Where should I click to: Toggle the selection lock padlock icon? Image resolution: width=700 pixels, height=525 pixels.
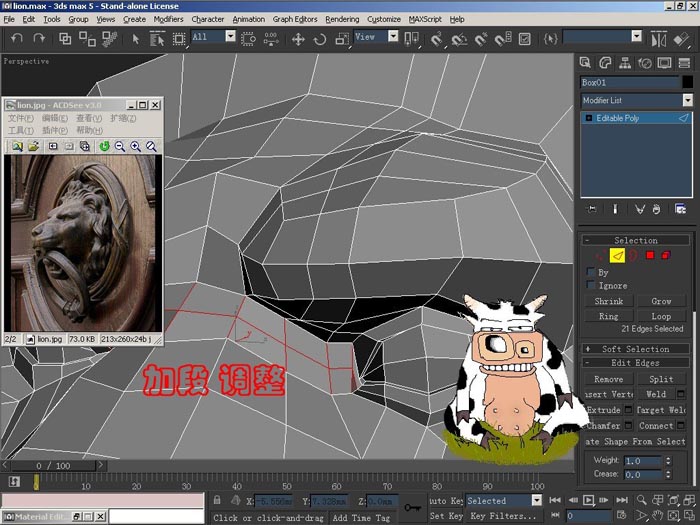click(x=217, y=500)
